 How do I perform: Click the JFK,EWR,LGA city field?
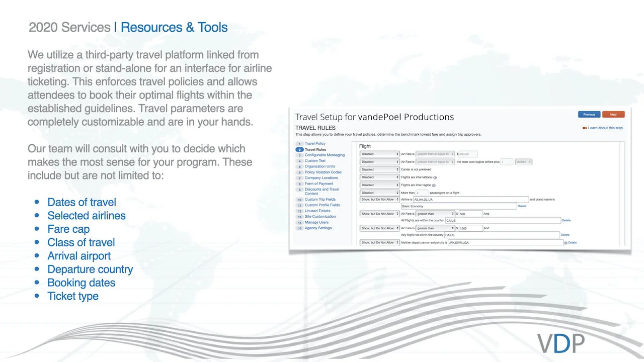(x=506, y=242)
